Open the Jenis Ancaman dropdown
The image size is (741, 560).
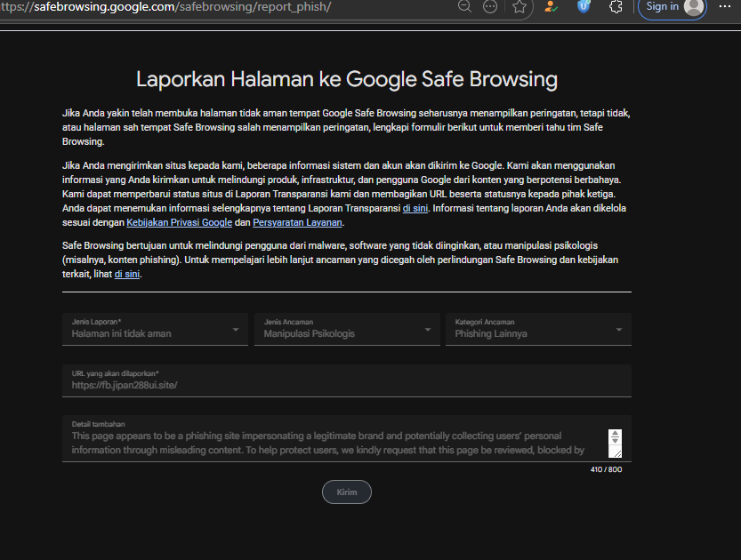click(x=347, y=329)
